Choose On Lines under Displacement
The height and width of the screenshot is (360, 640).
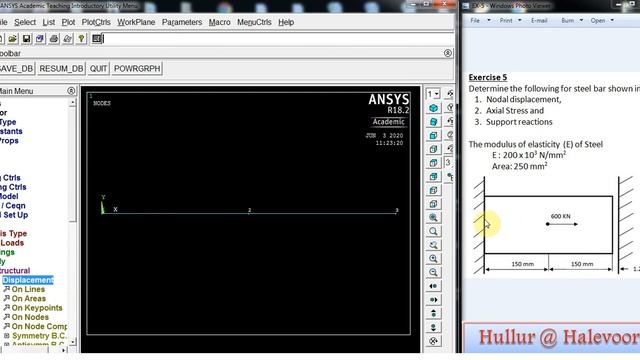tap(28, 289)
